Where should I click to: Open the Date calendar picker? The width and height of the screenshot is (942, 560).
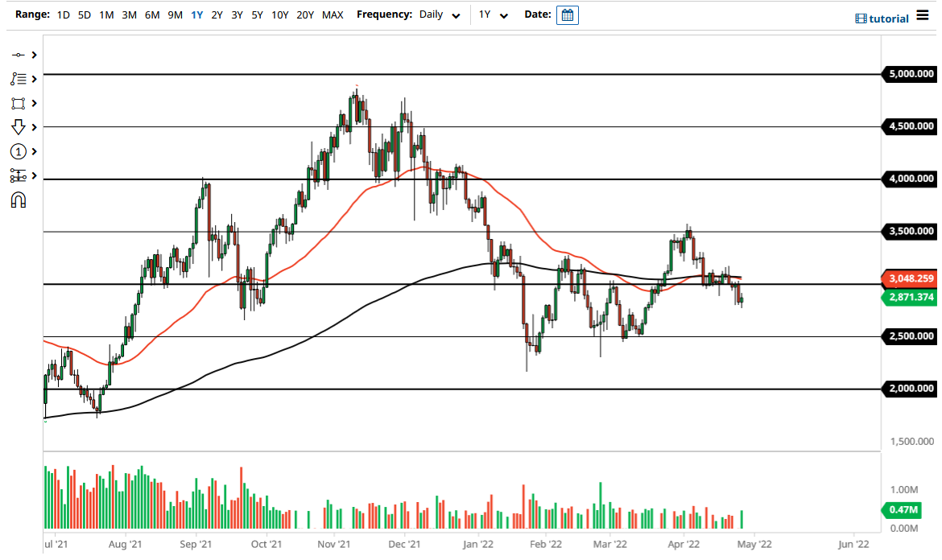point(568,14)
